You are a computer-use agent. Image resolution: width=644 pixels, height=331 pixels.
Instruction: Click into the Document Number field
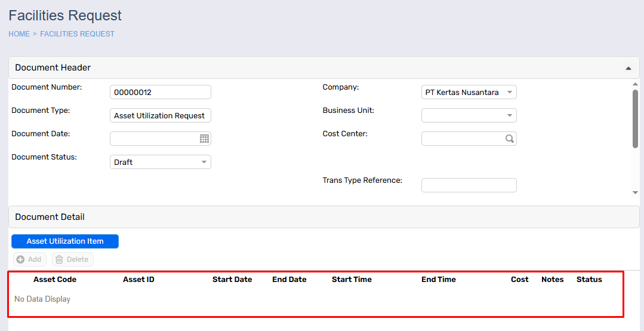coord(160,92)
